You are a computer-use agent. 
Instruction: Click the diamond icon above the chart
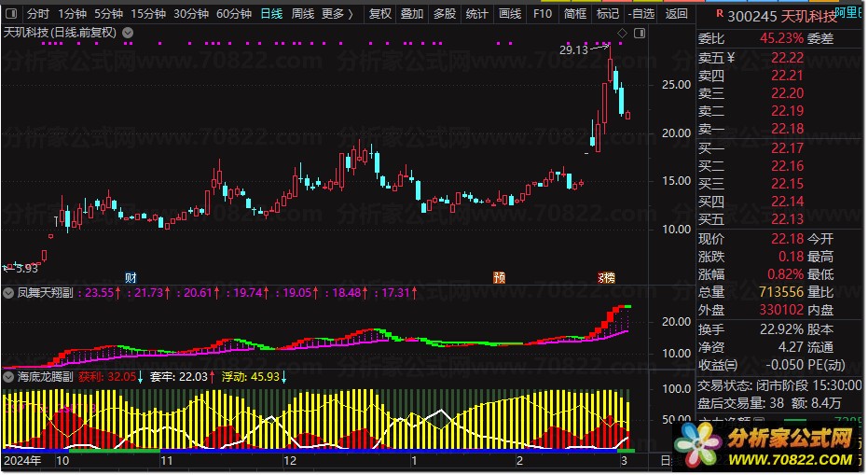[x=622, y=34]
